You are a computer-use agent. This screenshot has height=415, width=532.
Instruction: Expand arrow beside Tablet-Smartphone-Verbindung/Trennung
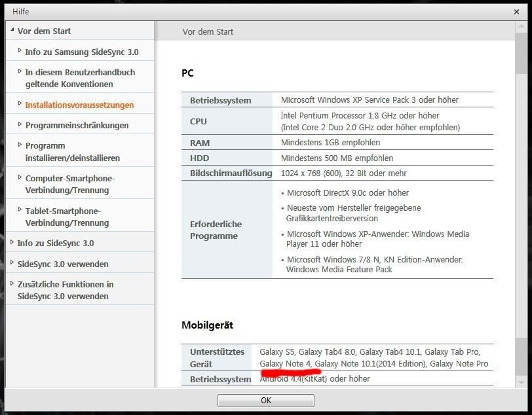click(x=20, y=209)
